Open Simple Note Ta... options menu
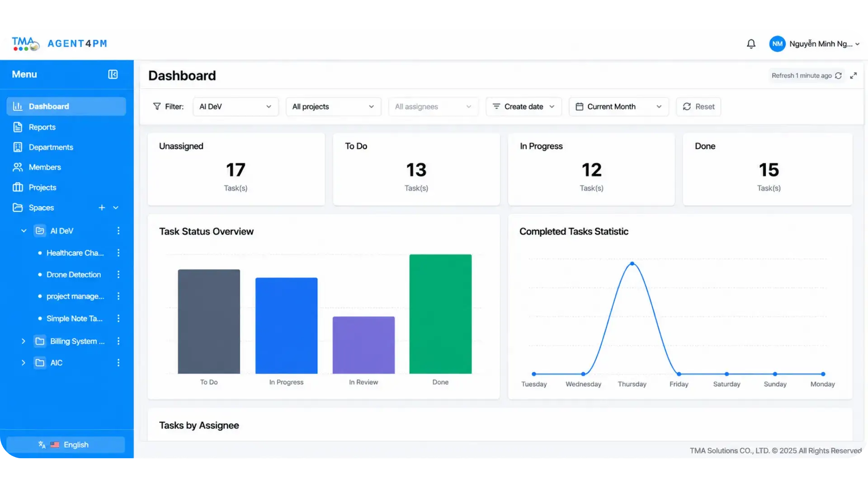The width and height of the screenshot is (868, 488). pyautogui.click(x=118, y=319)
